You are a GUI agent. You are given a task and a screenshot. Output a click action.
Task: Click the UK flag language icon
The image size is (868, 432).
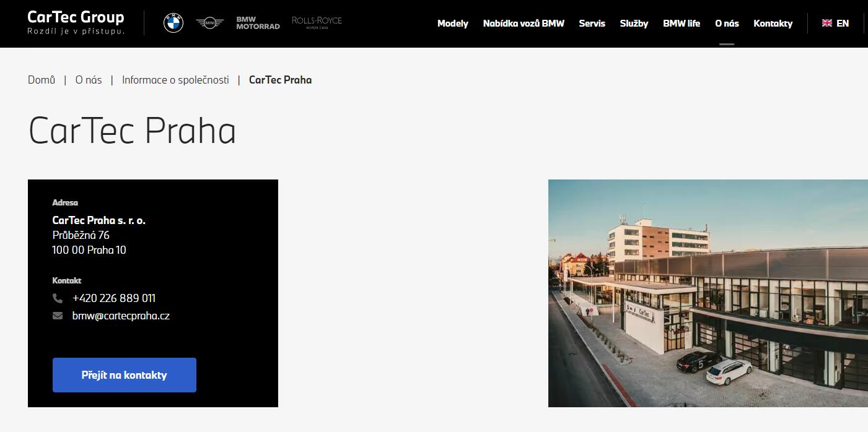tap(826, 23)
